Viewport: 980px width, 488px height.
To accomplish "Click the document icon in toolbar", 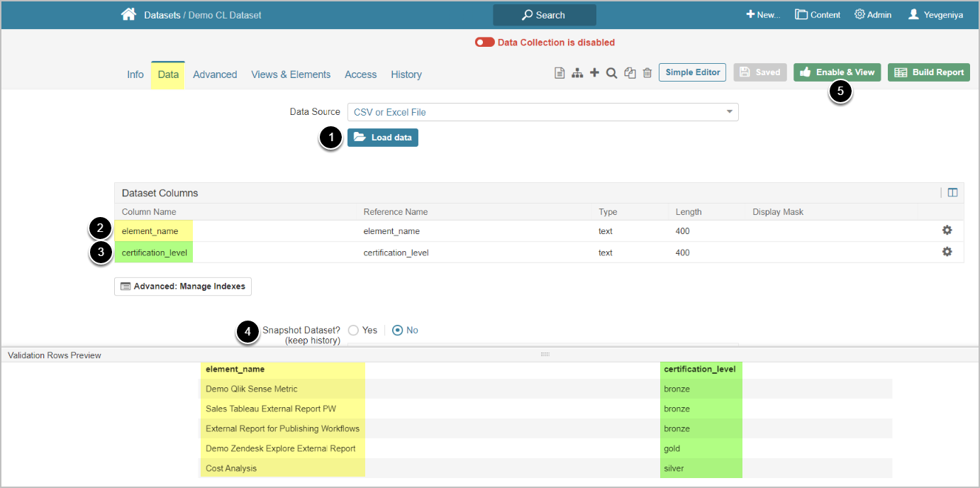I will (x=559, y=73).
